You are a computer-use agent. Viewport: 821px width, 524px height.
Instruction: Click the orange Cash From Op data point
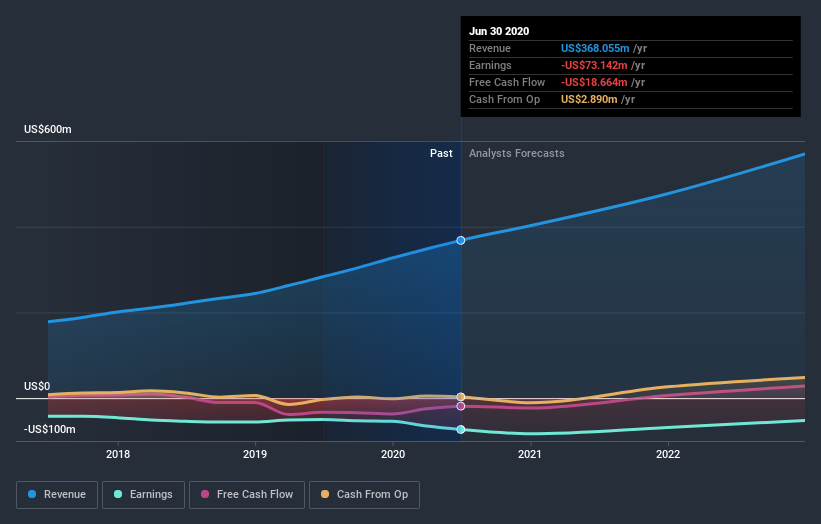461,397
